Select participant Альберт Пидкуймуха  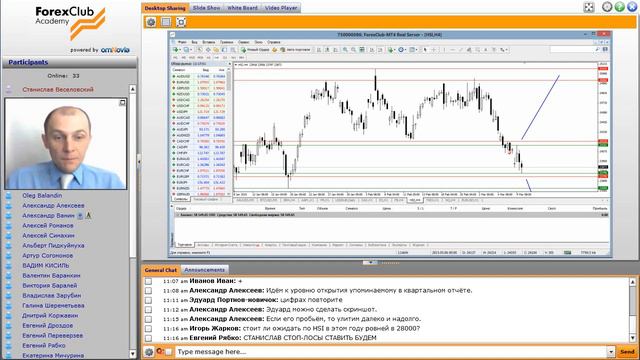click(53, 245)
